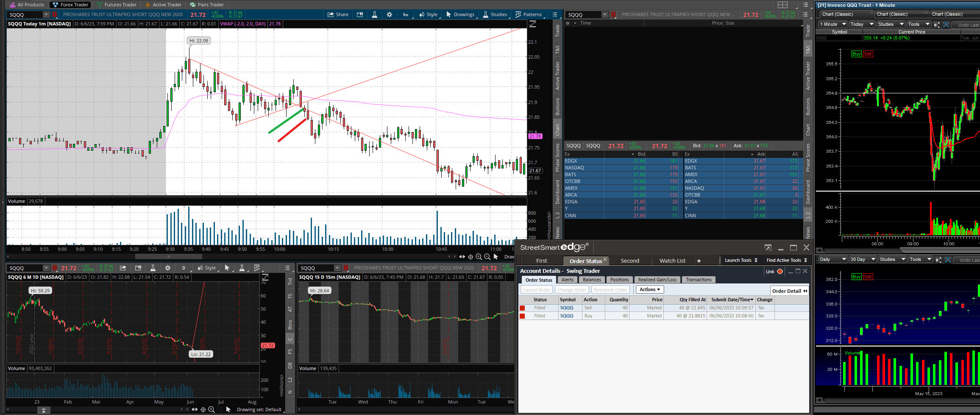Switch to the Watch List tab
This screenshot has width=980, height=415.
click(672, 261)
